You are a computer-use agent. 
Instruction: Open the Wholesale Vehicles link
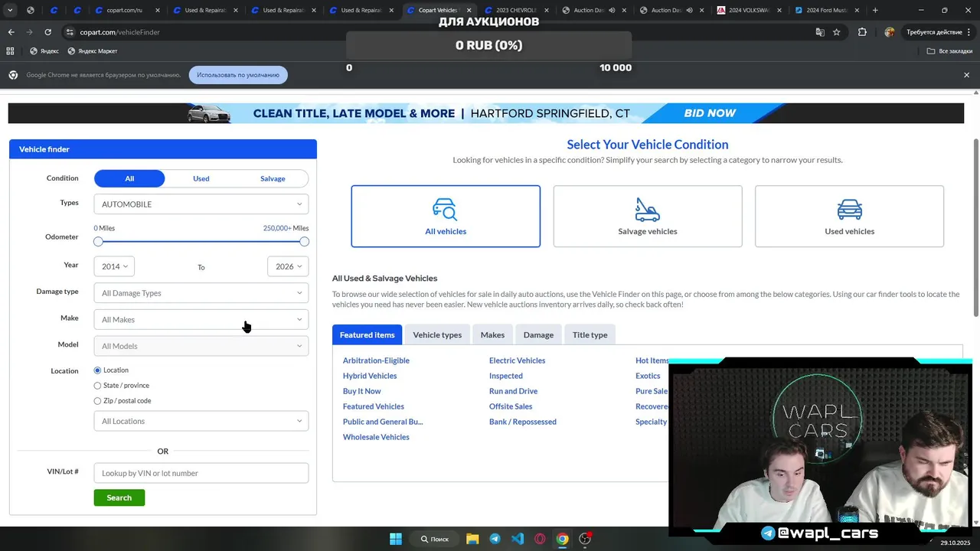pos(376,437)
